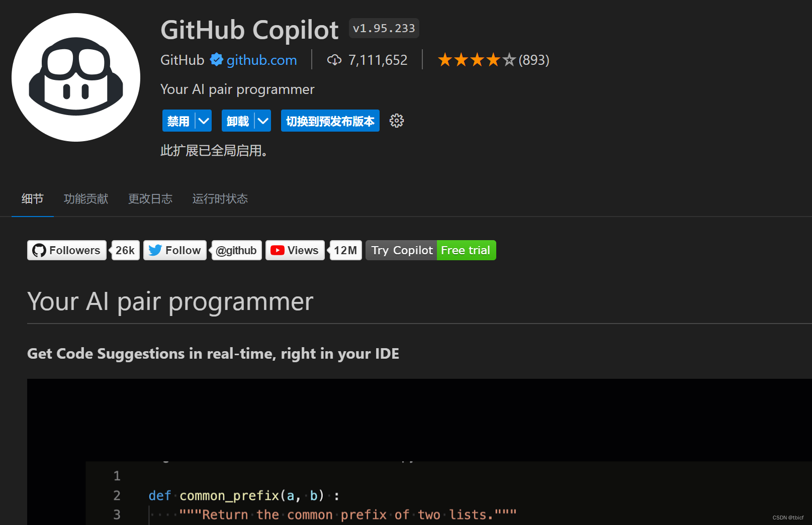This screenshot has height=525, width=812.
Task: Click the GitHub Copilot extension title
Action: 249,30
